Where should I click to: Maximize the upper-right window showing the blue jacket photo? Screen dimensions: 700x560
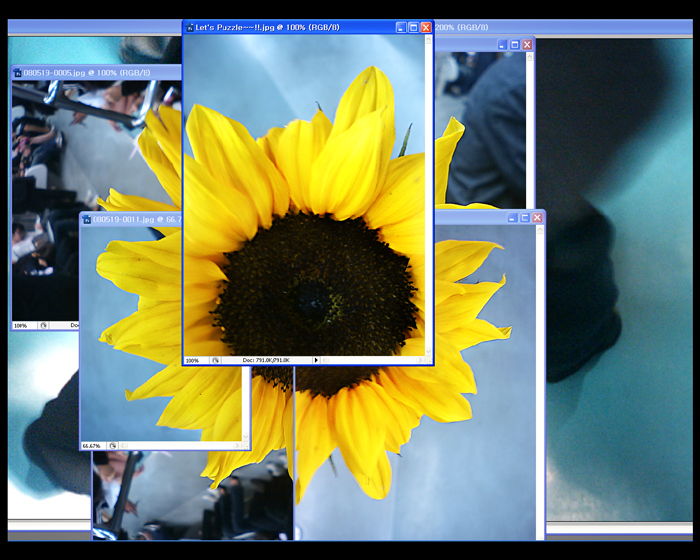tap(515, 45)
